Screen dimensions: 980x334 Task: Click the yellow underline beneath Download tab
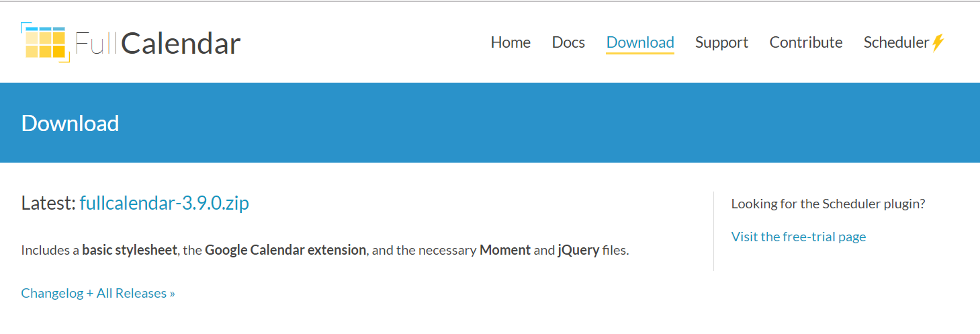click(640, 53)
